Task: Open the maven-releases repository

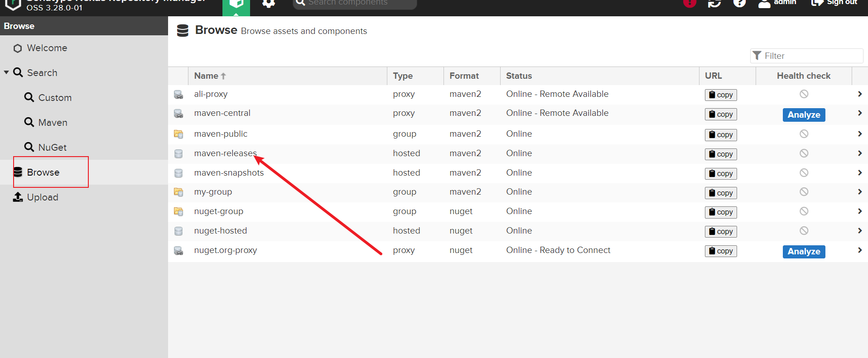Action: click(x=225, y=153)
